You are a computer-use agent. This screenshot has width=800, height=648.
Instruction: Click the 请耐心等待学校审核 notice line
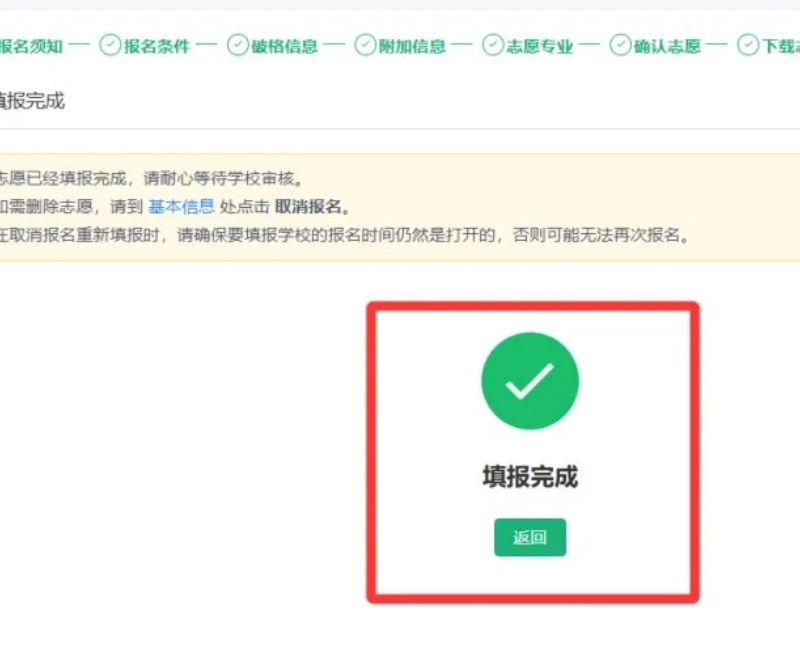(x=152, y=179)
